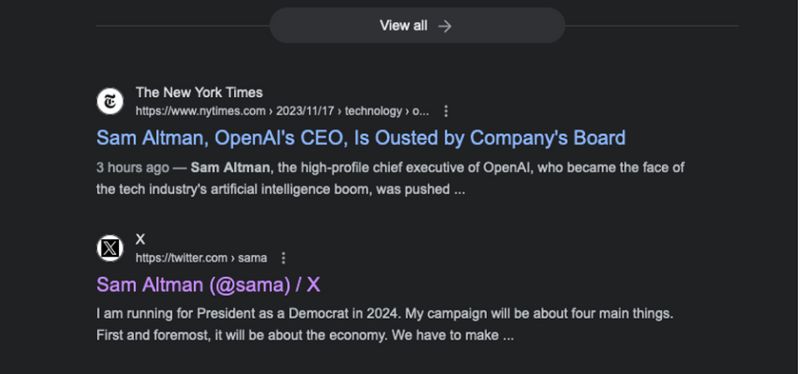Open the "Sam Altman, OpenAI's CEO, Is Ousted" headline
This screenshot has height=374, width=800.
point(361,138)
